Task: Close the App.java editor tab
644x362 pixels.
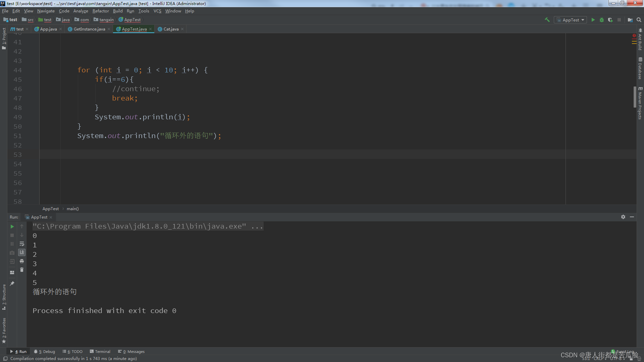Action: 61,29
